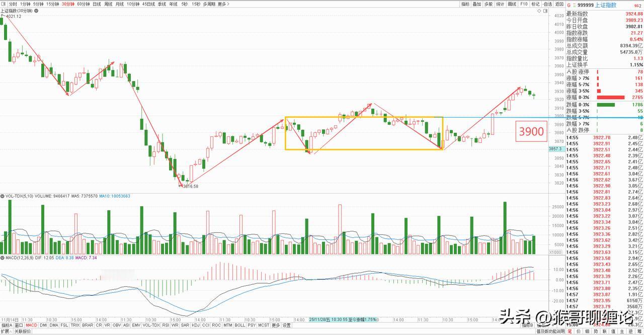Select the 5秒 period
The height and width of the screenshot is (335, 644).
point(184,4)
